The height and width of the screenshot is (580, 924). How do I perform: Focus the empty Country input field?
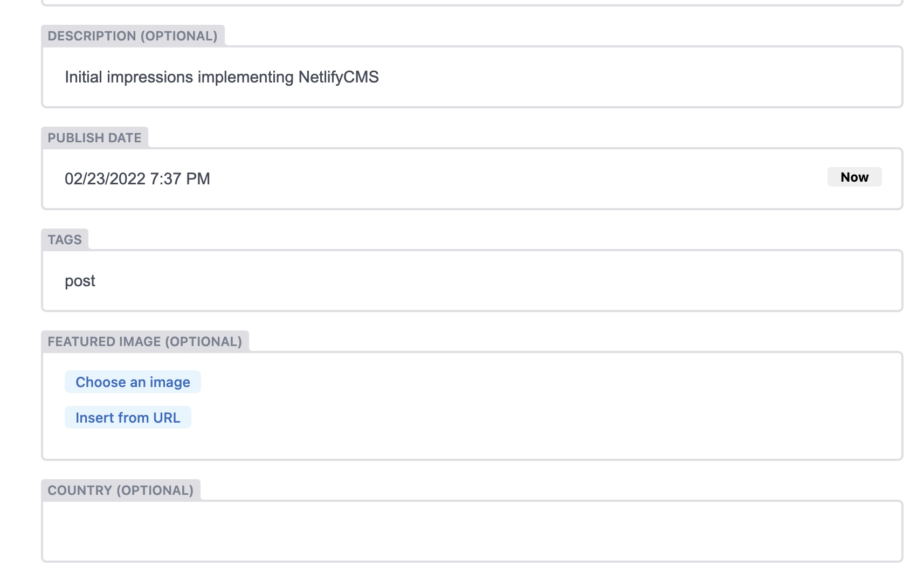pos(472,531)
